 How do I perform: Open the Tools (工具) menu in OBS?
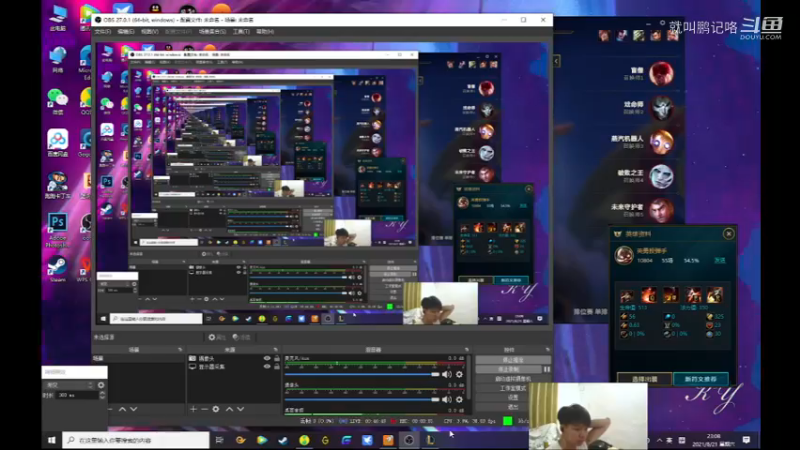tap(241, 32)
